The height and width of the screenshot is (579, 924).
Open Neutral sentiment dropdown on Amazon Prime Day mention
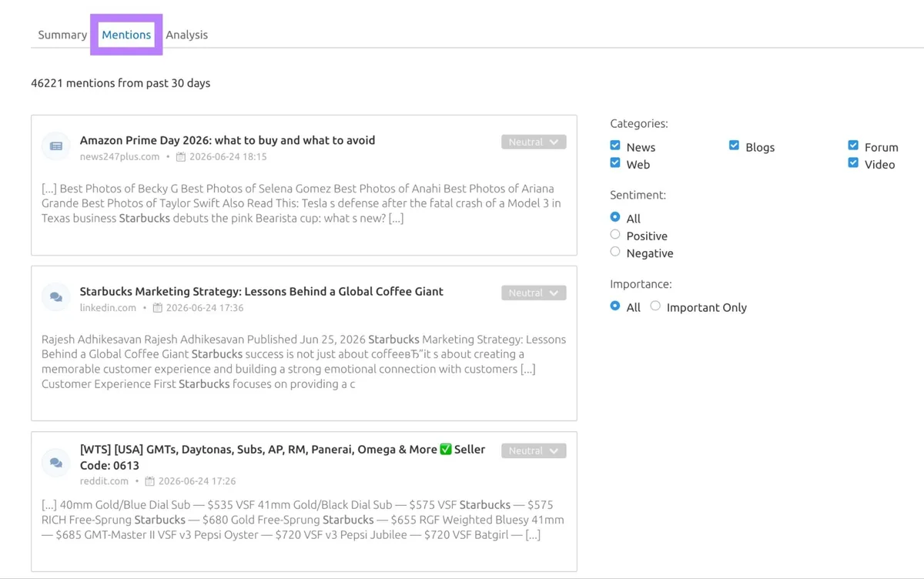[534, 142]
